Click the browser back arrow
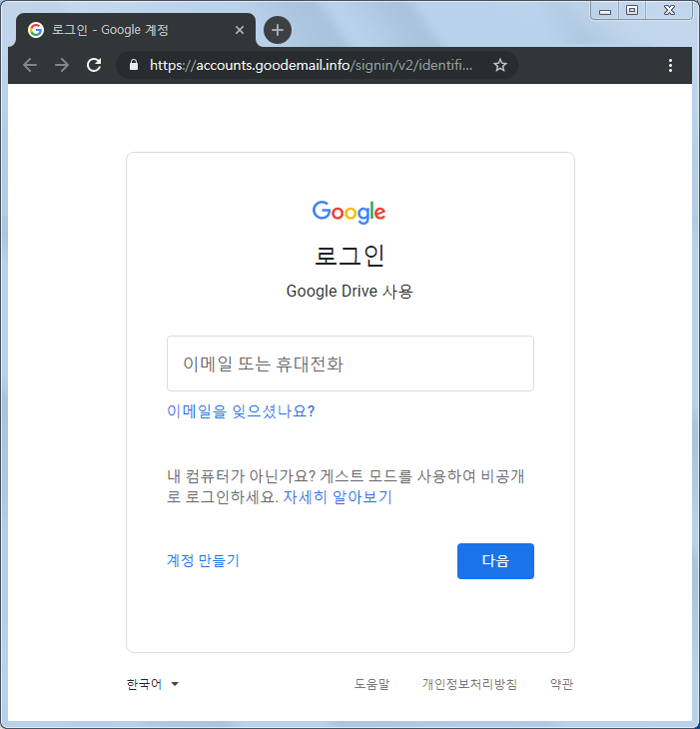 click(30, 65)
